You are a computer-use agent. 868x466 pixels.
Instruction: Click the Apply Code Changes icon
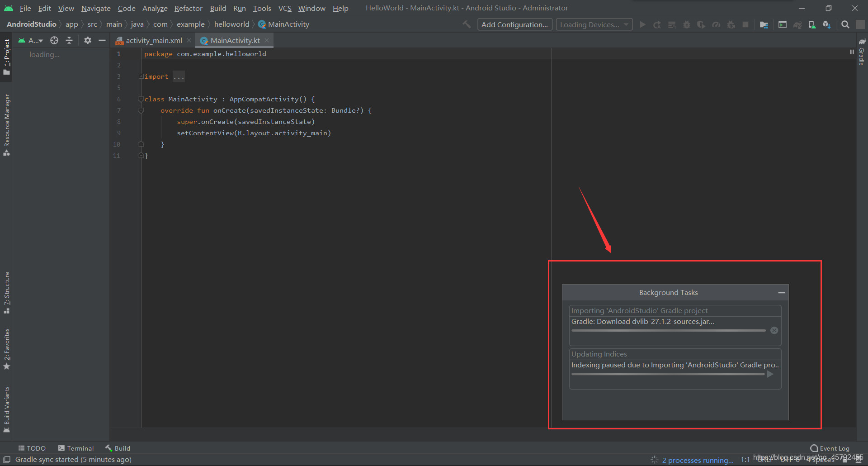click(672, 24)
